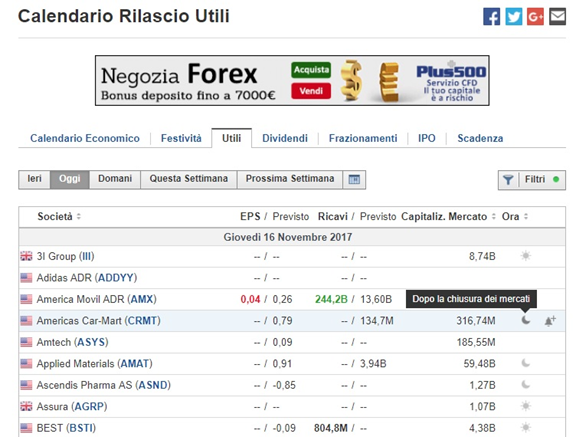
Task: Click the moon icon in Ascendis Pharma row
Action: click(526, 384)
